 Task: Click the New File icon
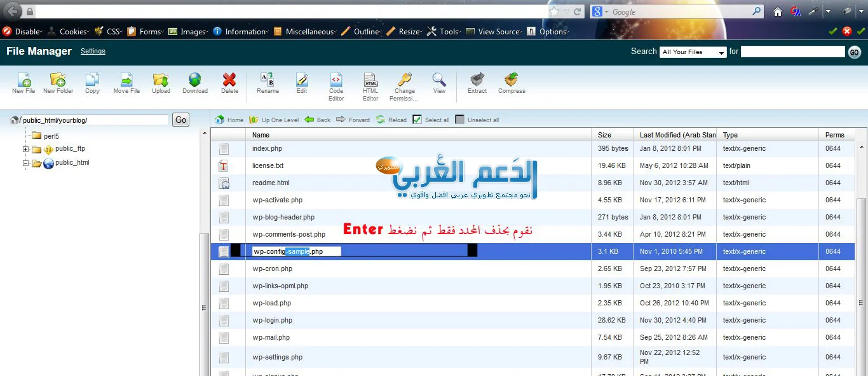(x=24, y=81)
